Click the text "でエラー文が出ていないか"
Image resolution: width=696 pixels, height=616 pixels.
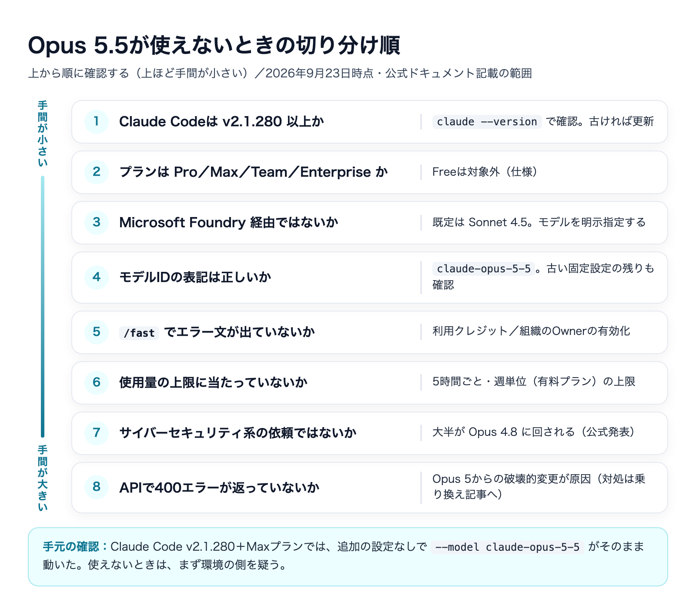pyautogui.click(x=239, y=332)
